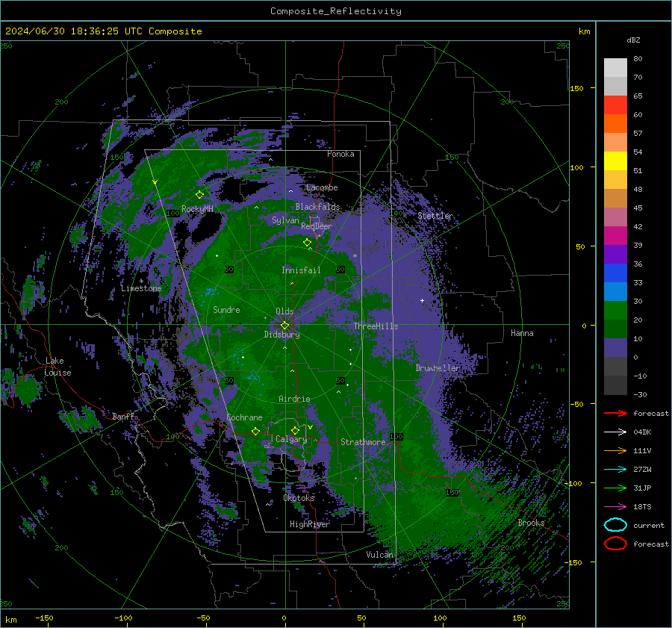The height and width of the screenshot is (628, 672).
Task: Click the 18TS legend label
Action: 642,507
